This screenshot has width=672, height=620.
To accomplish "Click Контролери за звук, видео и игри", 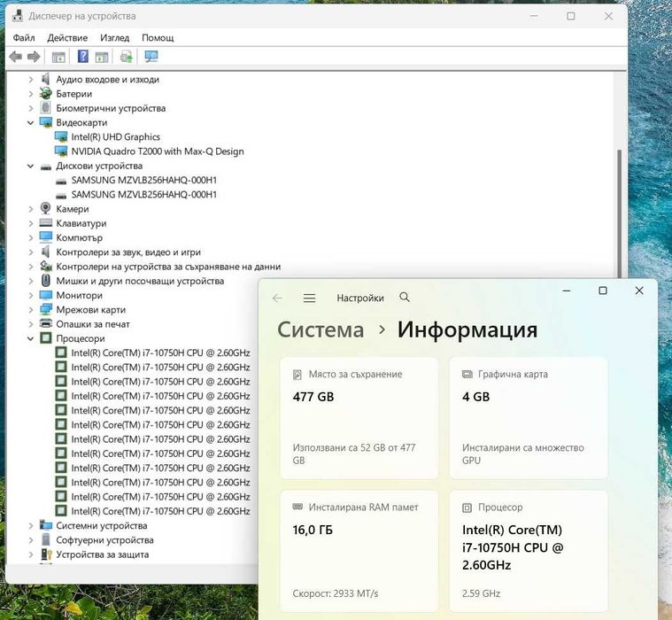I will [128, 252].
